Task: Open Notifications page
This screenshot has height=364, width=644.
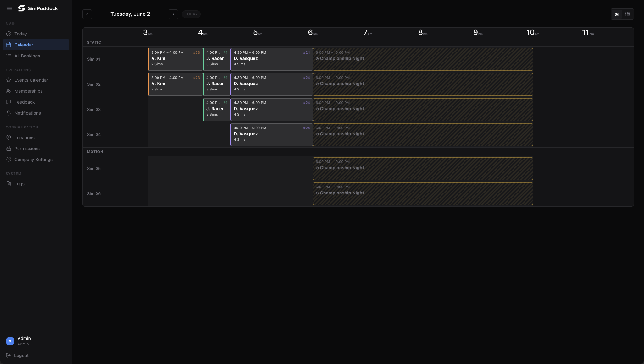Action: click(x=36, y=113)
